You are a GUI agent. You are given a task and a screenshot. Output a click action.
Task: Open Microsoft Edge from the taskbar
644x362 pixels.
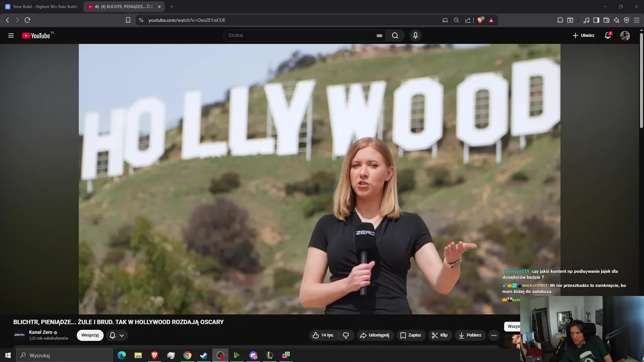point(122,355)
